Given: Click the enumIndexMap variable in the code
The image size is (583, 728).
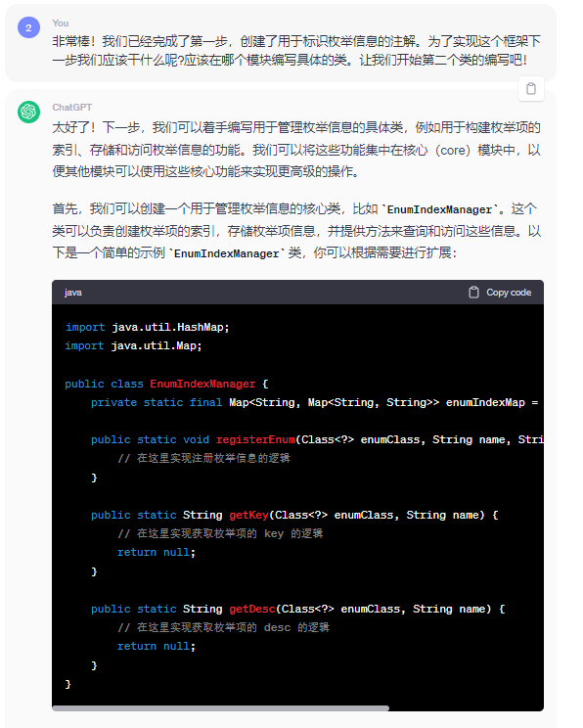Looking at the screenshot, I should click(x=485, y=402).
